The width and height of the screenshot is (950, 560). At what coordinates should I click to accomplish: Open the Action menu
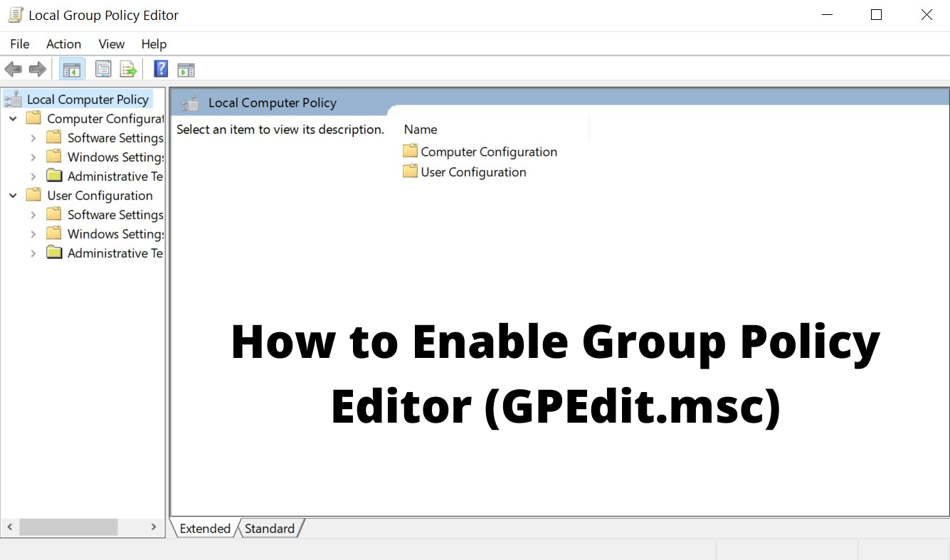click(64, 44)
